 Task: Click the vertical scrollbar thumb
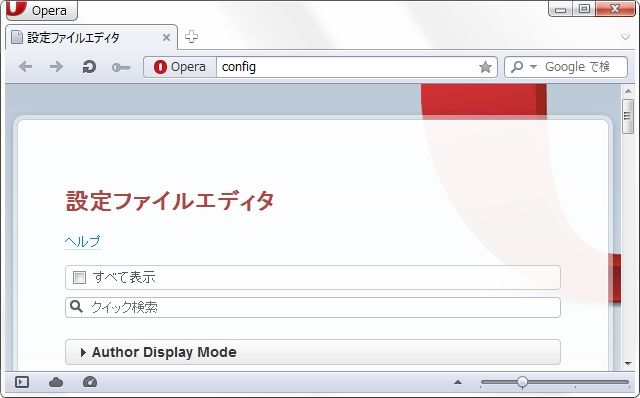[628, 116]
